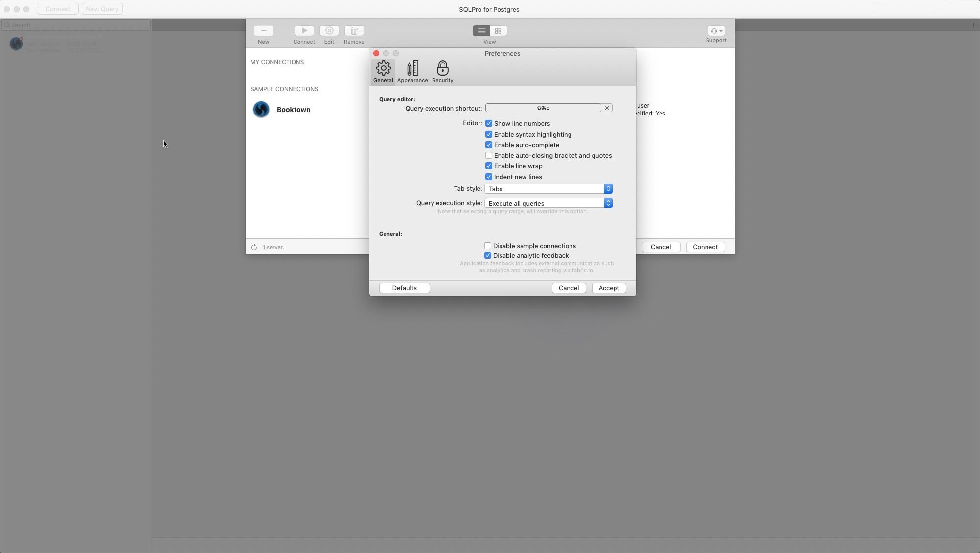Click New Query in title bar
This screenshot has height=553, width=980.
(102, 9)
